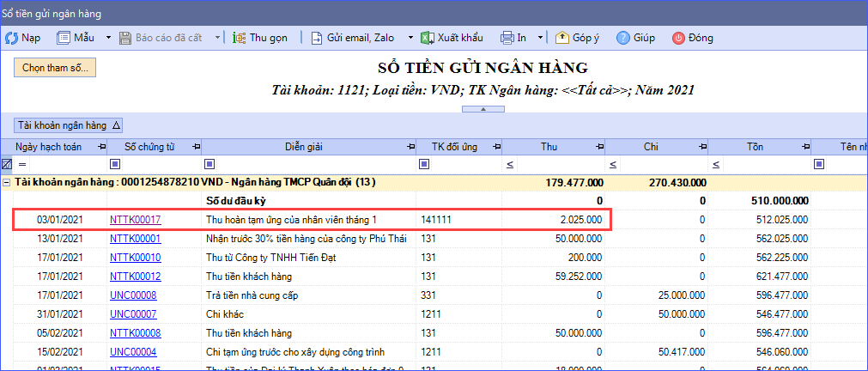Click Tài khoản ngân hàng grouping chip
This screenshot has height=371, width=868.
coord(69,125)
